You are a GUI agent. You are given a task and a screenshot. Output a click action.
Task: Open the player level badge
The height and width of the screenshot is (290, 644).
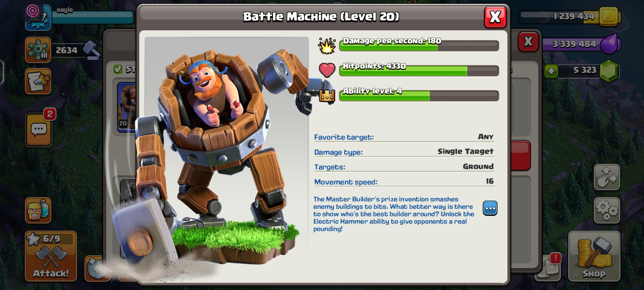point(38,17)
